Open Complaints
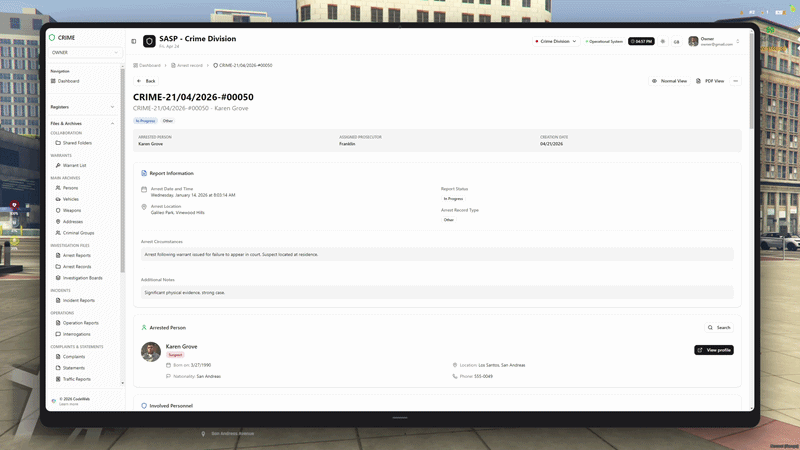Viewport: 800px width, 450px height. 73,357
